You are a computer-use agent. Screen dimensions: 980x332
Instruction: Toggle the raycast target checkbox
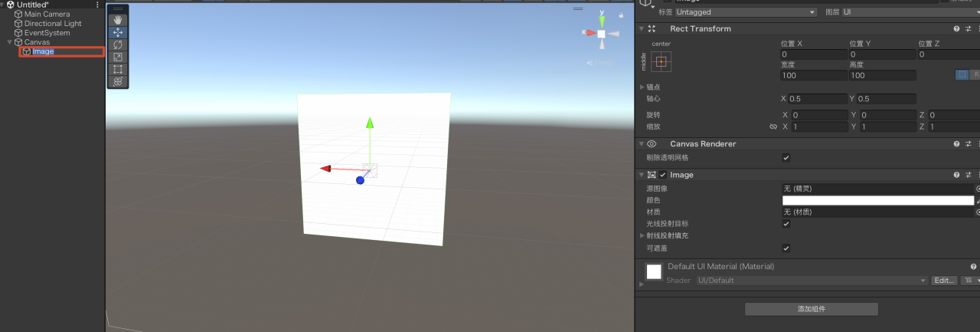786,224
